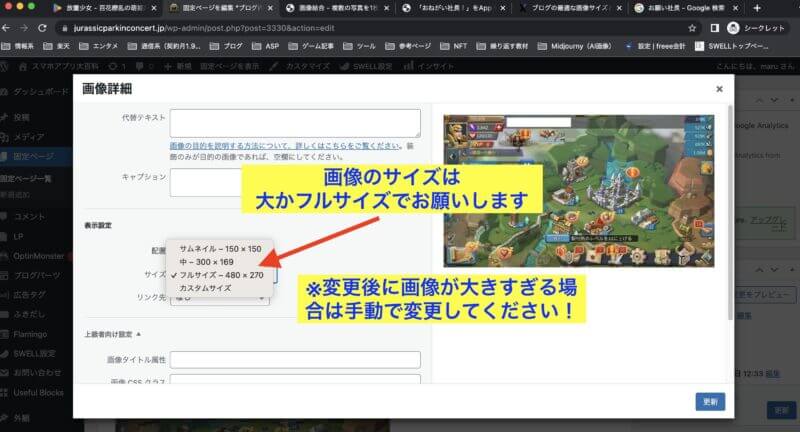Switch to the おねがい社長 App tab
800x432 pixels.
[453, 8]
